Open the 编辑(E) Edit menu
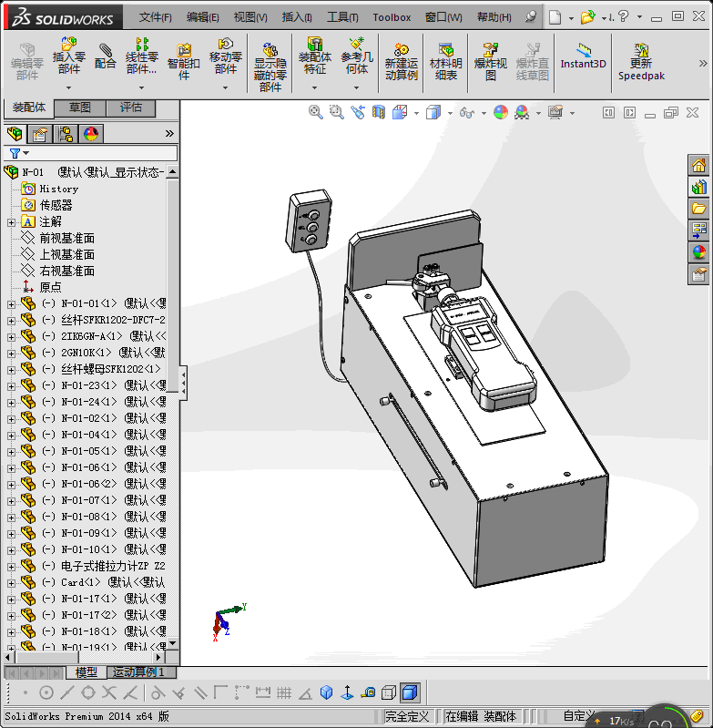 click(x=202, y=17)
